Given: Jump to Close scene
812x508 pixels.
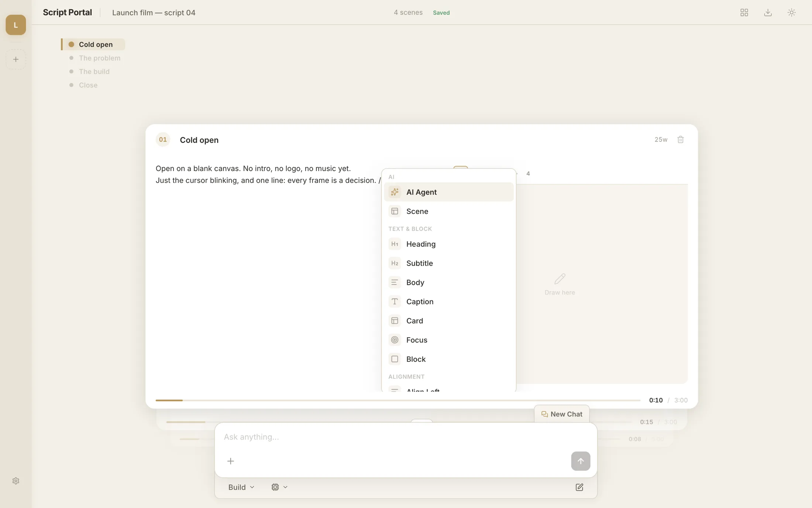Looking at the screenshot, I should coord(84,85).
